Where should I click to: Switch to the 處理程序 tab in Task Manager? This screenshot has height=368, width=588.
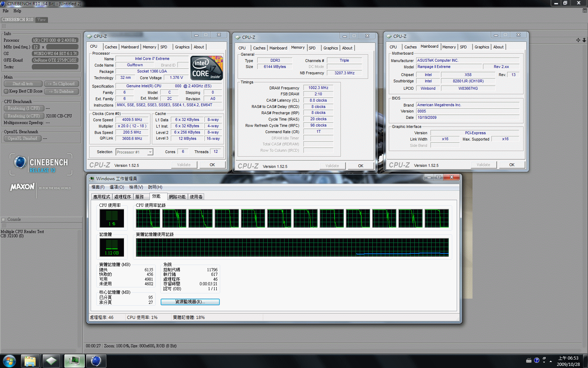(x=122, y=197)
